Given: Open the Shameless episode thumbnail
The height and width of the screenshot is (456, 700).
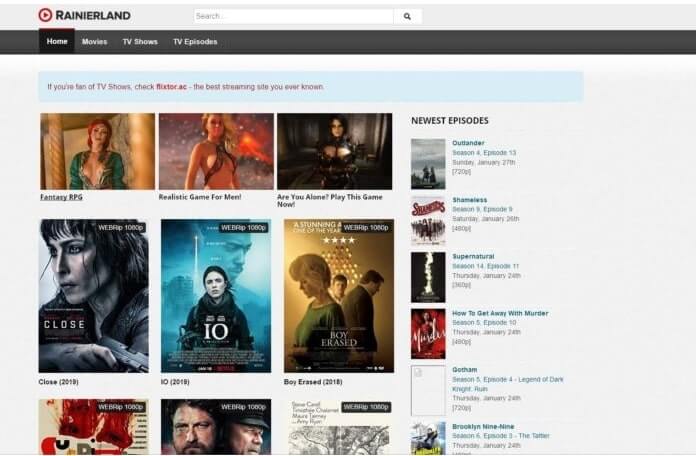Looking at the screenshot, I should pos(428,220).
